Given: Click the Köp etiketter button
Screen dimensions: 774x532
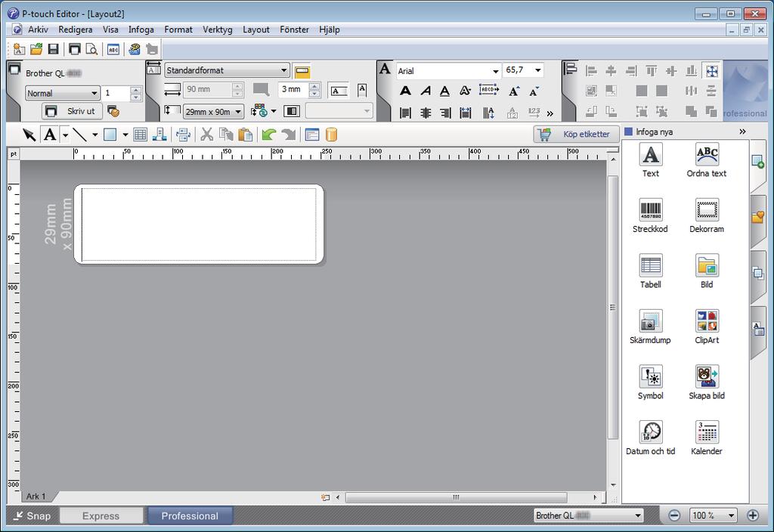Looking at the screenshot, I should click(x=576, y=135).
